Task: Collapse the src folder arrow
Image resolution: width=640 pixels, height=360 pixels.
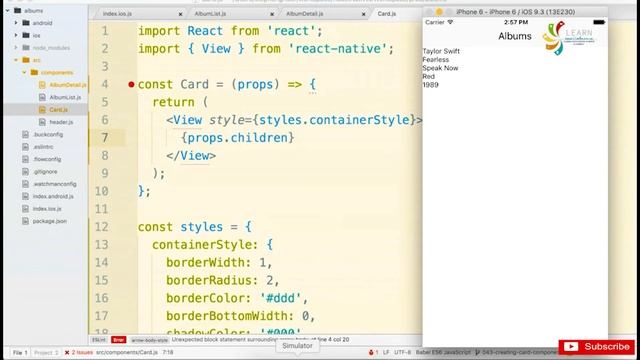Action: tap(16, 60)
